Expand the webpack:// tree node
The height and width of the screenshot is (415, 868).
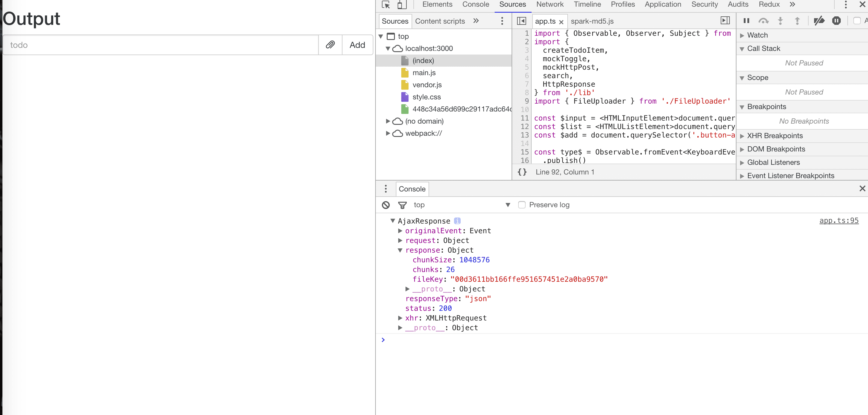[x=388, y=133]
